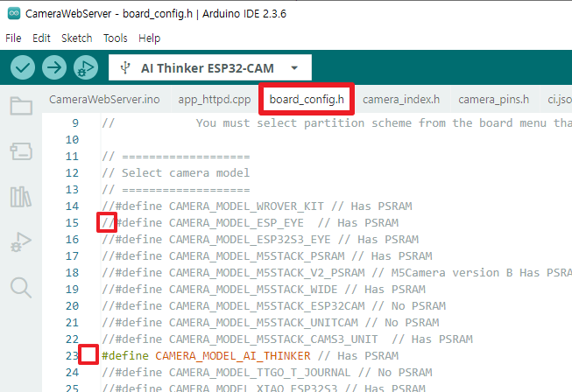Click the Upload arrow button
Image resolution: width=572 pixels, height=392 pixels.
pos(54,67)
